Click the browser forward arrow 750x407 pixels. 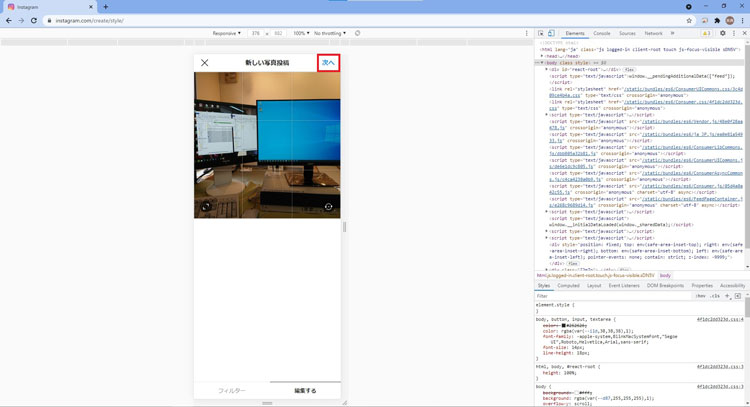click(x=21, y=21)
